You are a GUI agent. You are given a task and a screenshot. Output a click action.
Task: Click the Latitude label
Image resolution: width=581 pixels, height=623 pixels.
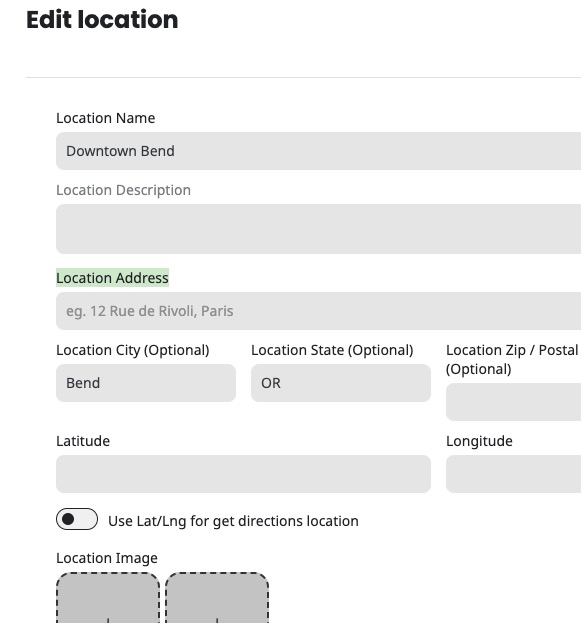tap(83, 441)
